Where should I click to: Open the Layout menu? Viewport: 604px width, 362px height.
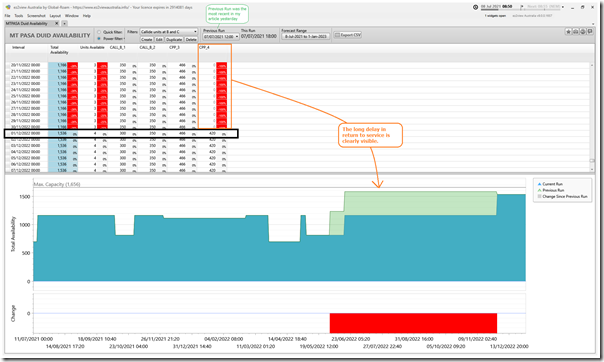[55, 16]
